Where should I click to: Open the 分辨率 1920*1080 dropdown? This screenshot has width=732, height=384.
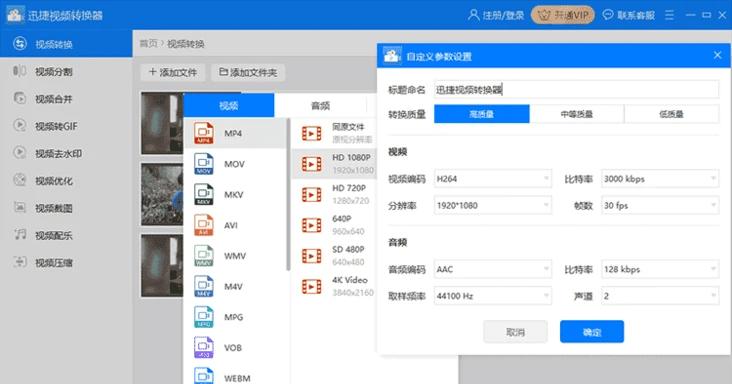point(493,205)
